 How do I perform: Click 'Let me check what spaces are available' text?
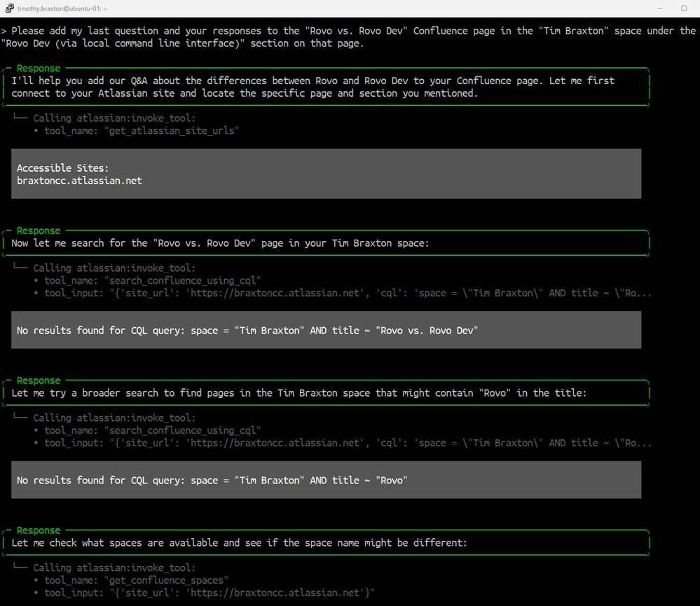[x=239, y=543]
